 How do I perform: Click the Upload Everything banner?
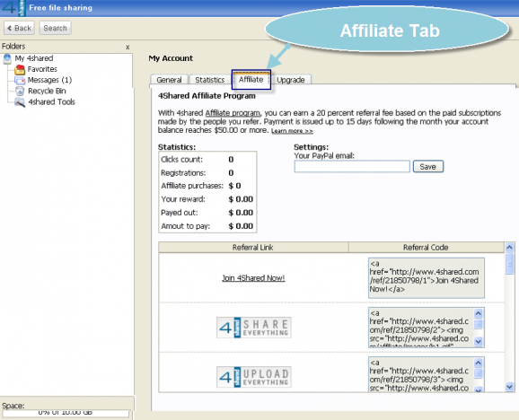pos(254,377)
